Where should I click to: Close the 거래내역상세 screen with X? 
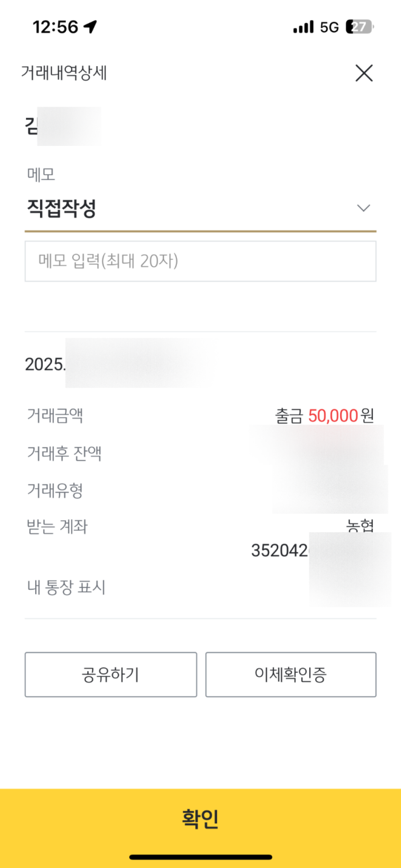coord(364,73)
